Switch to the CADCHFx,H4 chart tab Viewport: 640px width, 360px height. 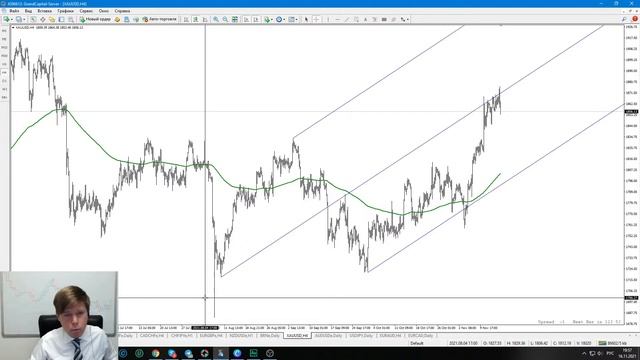(x=151, y=336)
